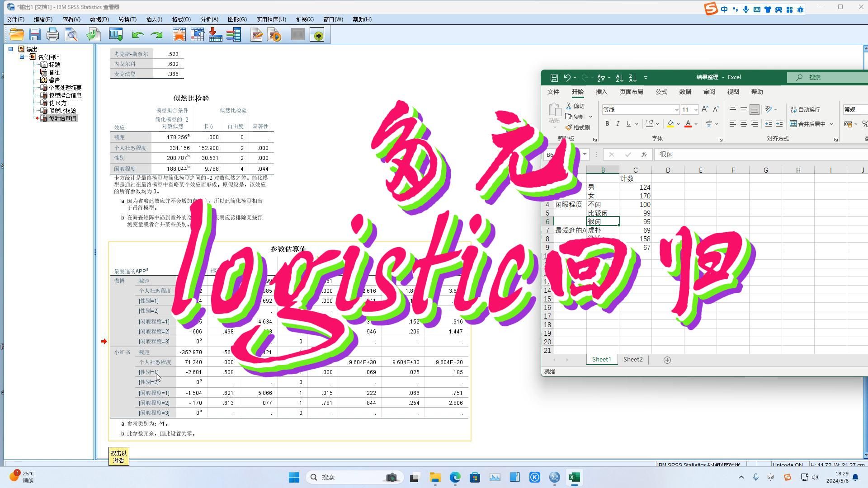Click the 合并后居中 merge button
This screenshot has height=488, width=868.
[x=807, y=124]
